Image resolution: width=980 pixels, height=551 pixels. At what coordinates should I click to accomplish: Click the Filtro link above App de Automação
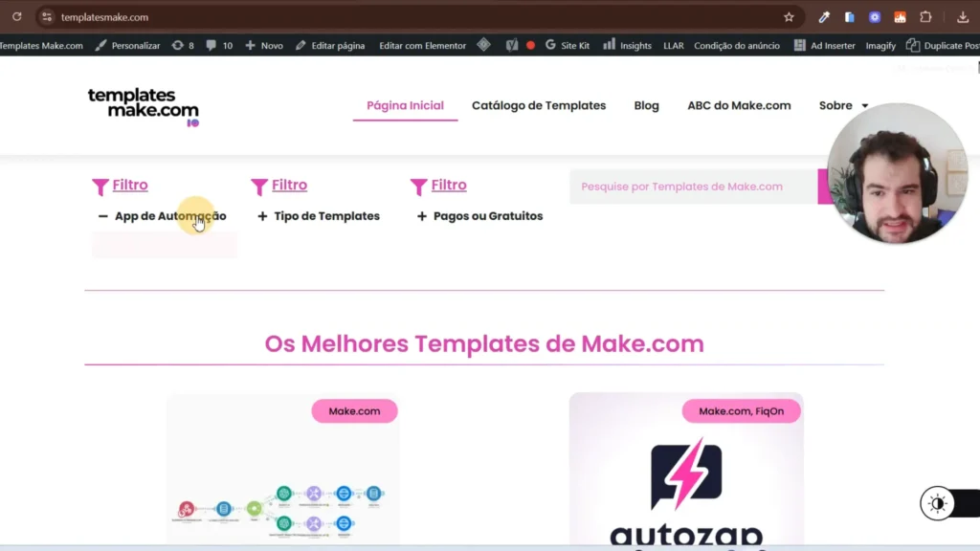pyautogui.click(x=130, y=185)
